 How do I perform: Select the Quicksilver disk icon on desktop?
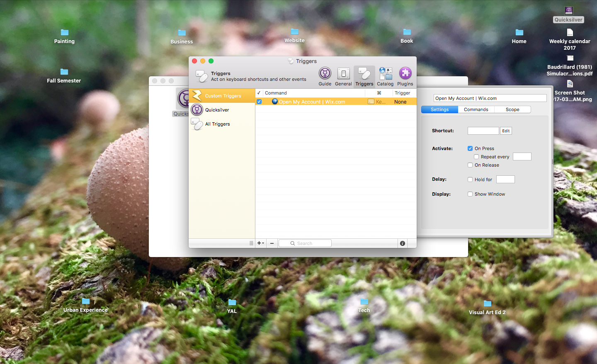click(568, 14)
